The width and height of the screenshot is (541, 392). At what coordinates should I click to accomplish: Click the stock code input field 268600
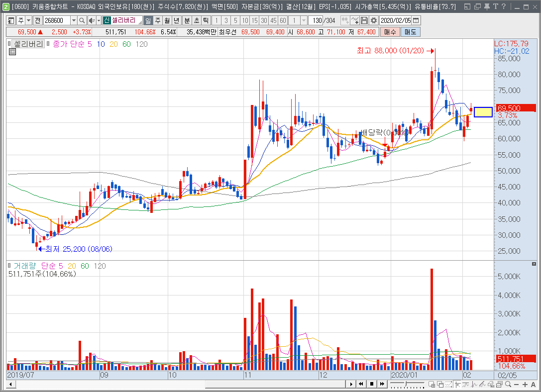57,21
